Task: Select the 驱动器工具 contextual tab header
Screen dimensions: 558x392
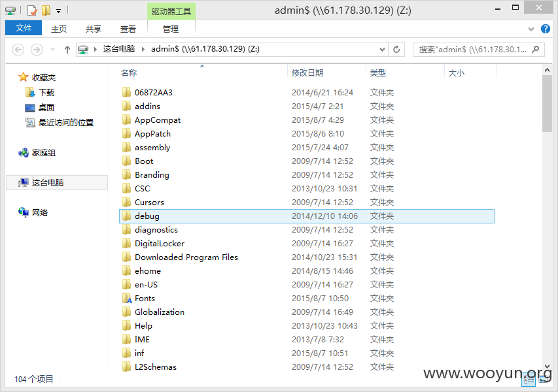Action: point(171,11)
